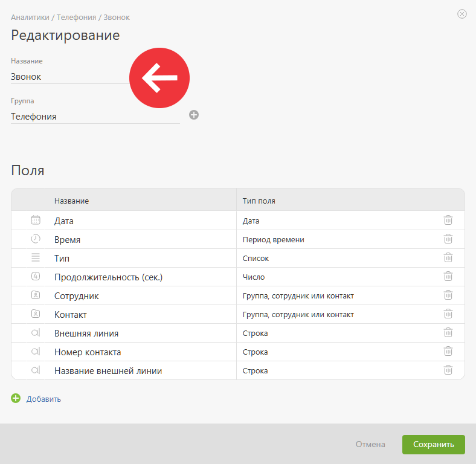Click Звонок in the breadcrumb
The height and width of the screenshot is (464, 476).
click(x=117, y=18)
